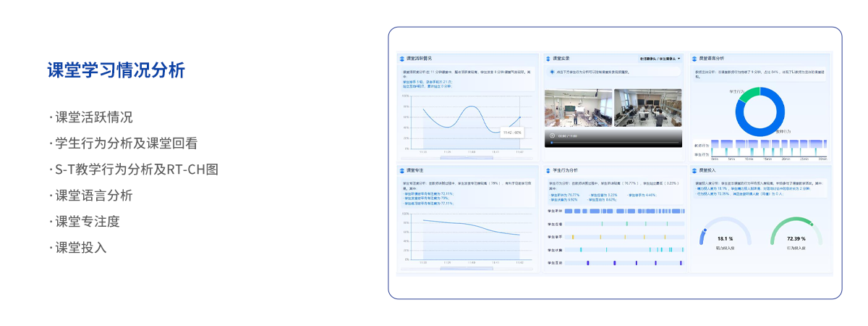
Task: Click the 课堂学习情况分析 heading
Action: 116,70
